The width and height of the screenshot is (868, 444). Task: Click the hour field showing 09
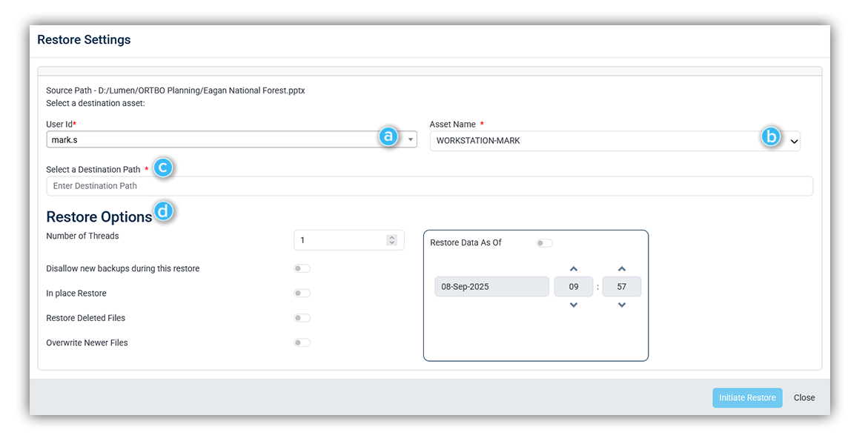[574, 287]
